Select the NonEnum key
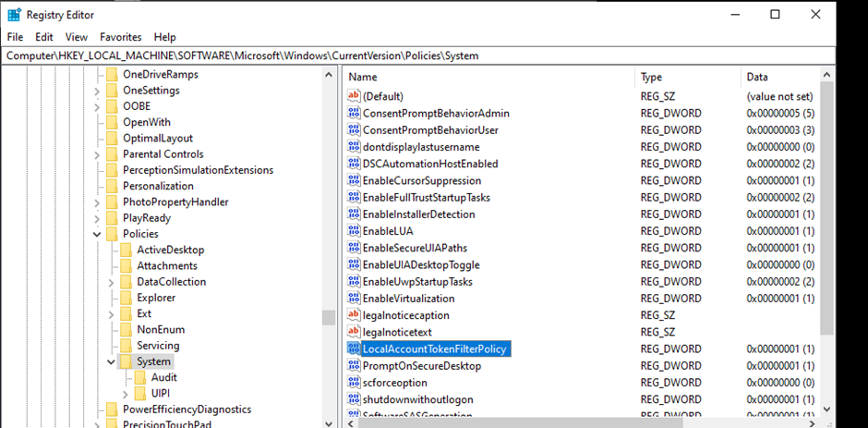868x428 pixels. 161,330
